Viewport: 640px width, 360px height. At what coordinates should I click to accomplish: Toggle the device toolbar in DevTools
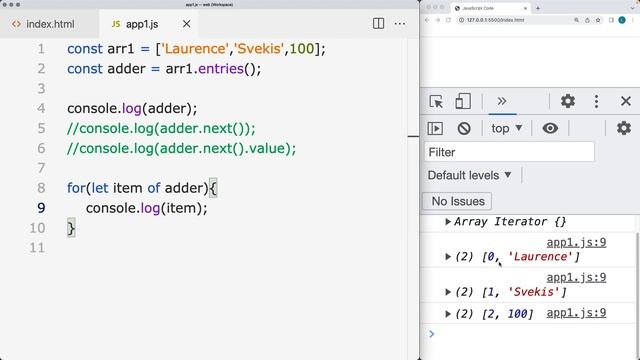(x=463, y=101)
